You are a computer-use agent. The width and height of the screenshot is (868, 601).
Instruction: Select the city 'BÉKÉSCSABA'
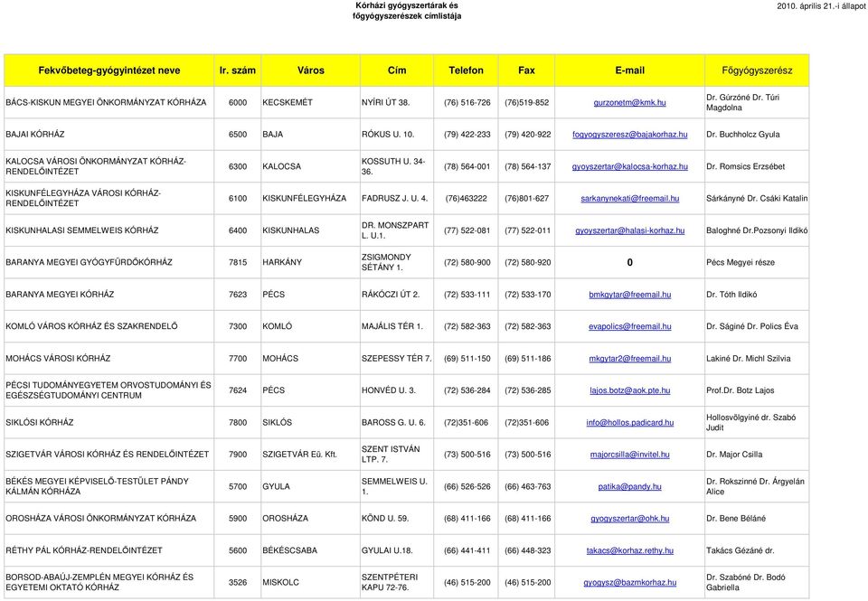point(289,550)
